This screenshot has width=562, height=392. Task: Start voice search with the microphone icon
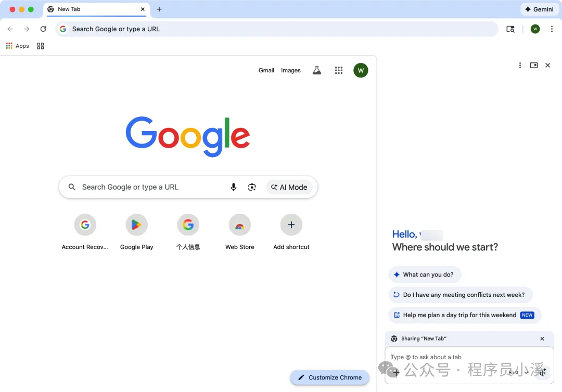[233, 187]
